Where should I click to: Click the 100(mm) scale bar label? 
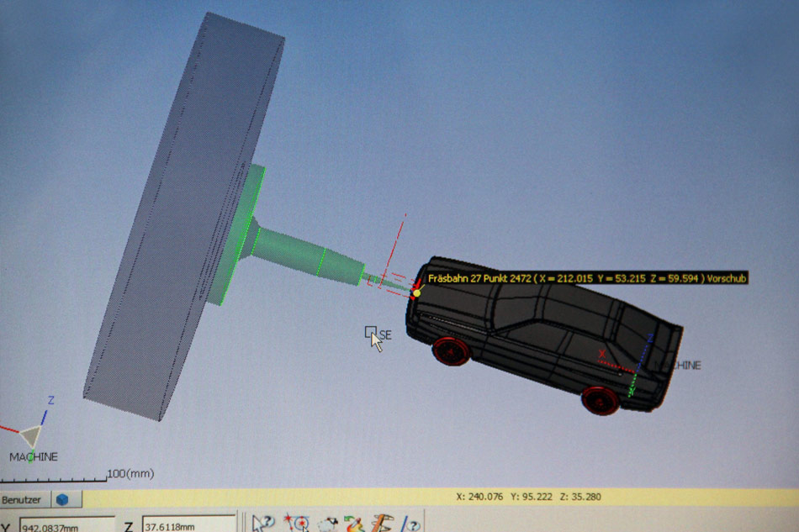tap(130, 473)
